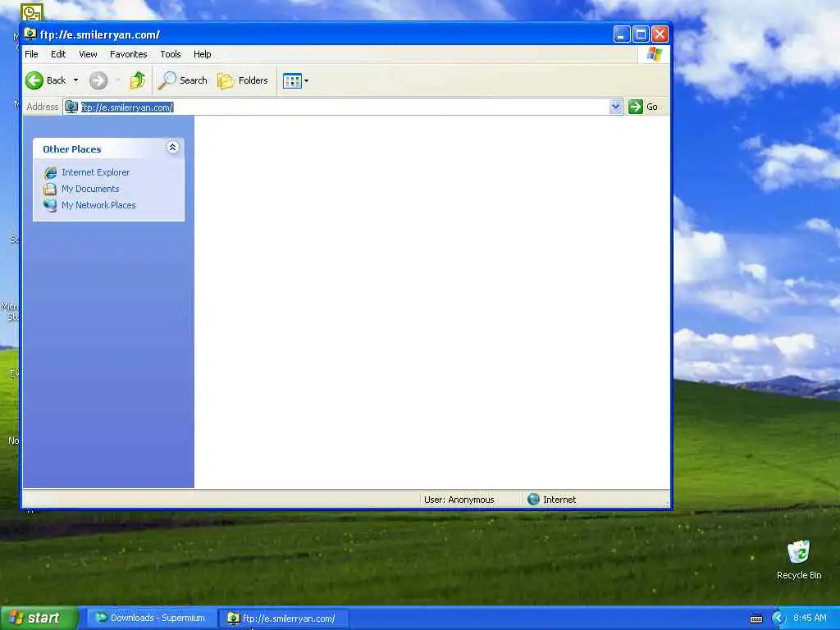Image resolution: width=840 pixels, height=630 pixels.
Task: Open the Internet Explorer link
Action: pyautogui.click(x=95, y=172)
